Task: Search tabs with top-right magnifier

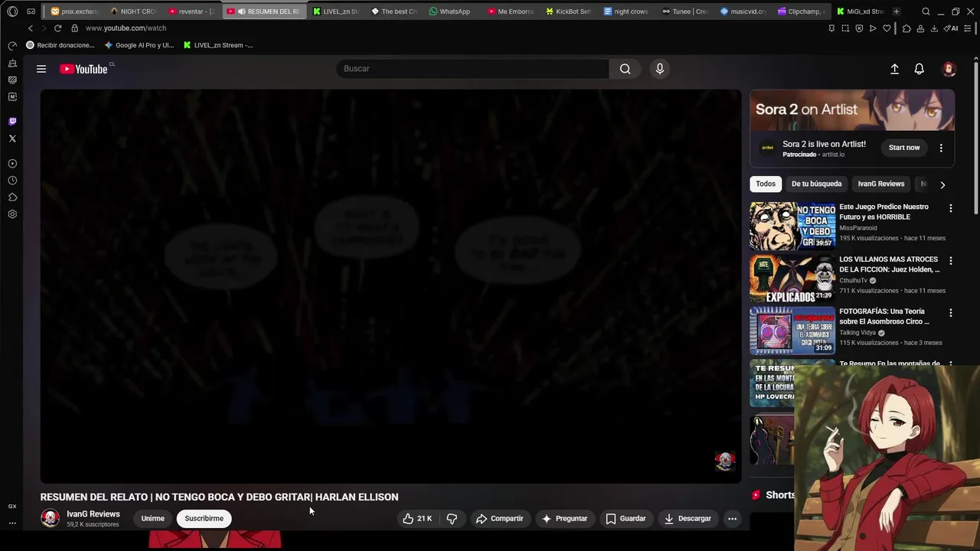Action: [x=926, y=11]
